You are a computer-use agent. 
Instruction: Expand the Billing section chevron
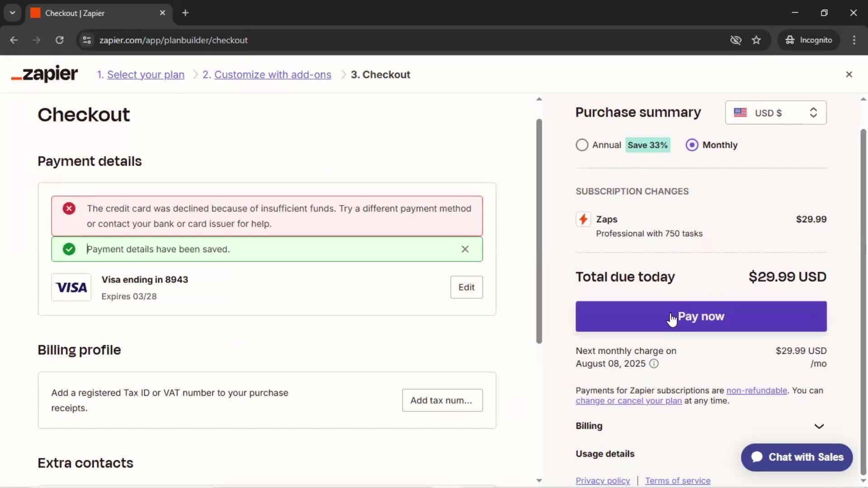[x=819, y=426]
